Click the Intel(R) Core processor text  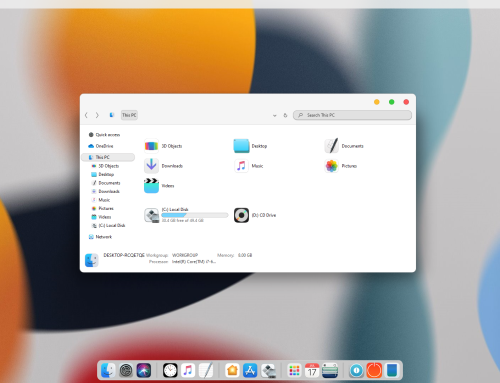[194, 262]
